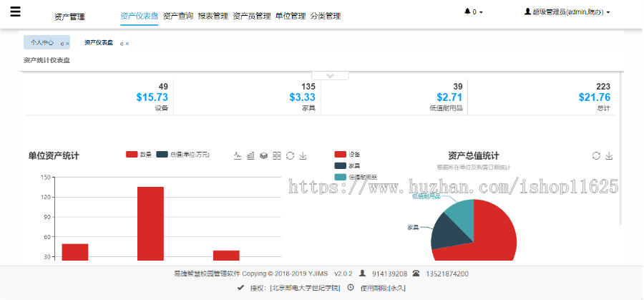The width and height of the screenshot is (644, 300).
Task: Click the clock icon beside 使用期限
Action: [x=351, y=288]
